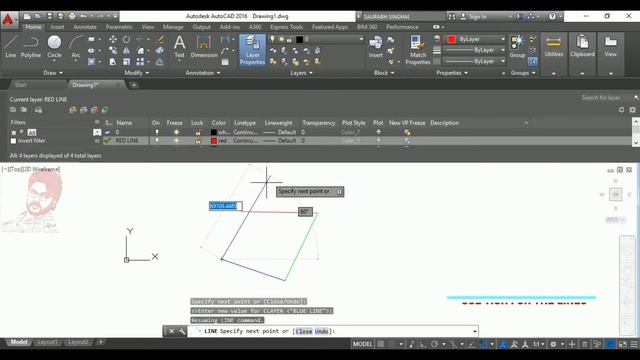Image resolution: width=640 pixels, height=360 pixels.
Task: Click the Explode tool icon
Action: (x=160, y=50)
